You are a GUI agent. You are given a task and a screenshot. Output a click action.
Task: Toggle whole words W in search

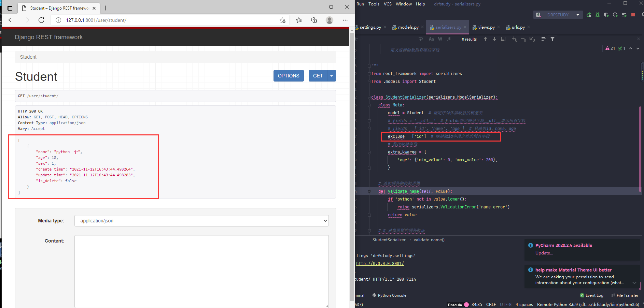(x=440, y=39)
